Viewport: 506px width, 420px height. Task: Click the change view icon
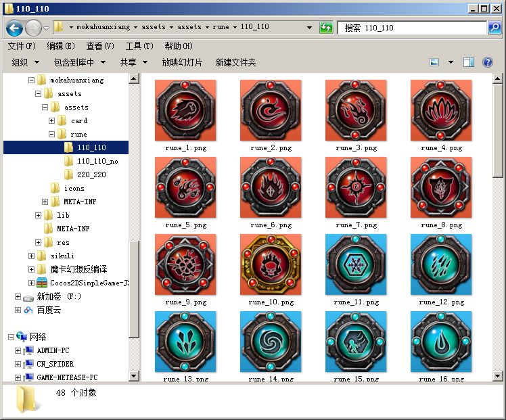[x=434, y=62]
